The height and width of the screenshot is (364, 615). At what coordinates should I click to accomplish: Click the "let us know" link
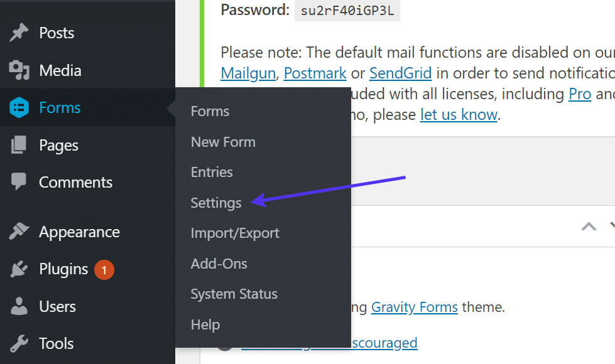(459, 115)
